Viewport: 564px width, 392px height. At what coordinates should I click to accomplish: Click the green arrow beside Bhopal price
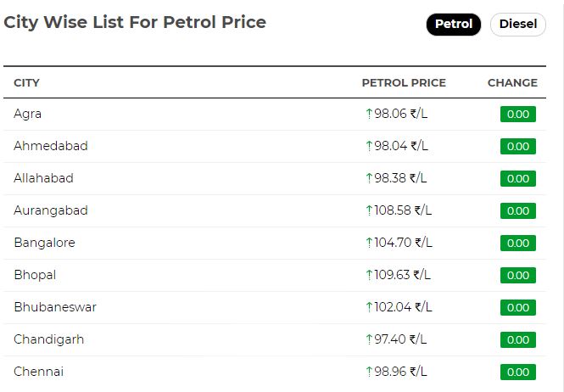point(369,275)
